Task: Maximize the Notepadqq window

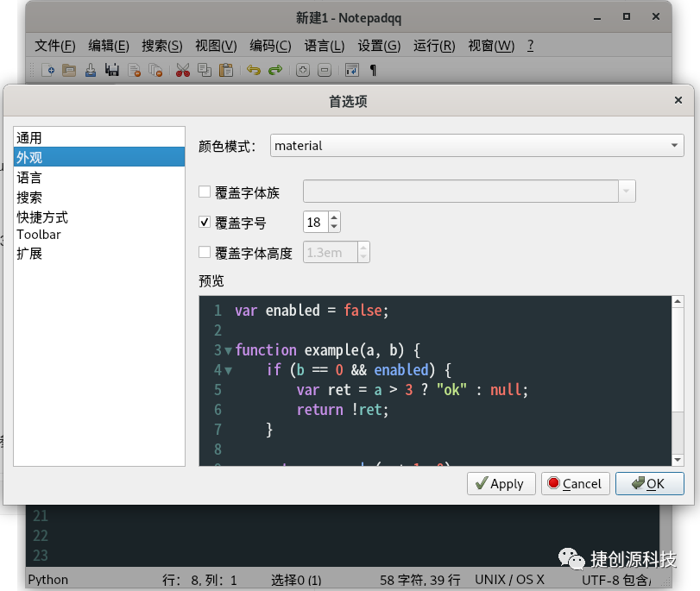Action: [x=627, y=16]
